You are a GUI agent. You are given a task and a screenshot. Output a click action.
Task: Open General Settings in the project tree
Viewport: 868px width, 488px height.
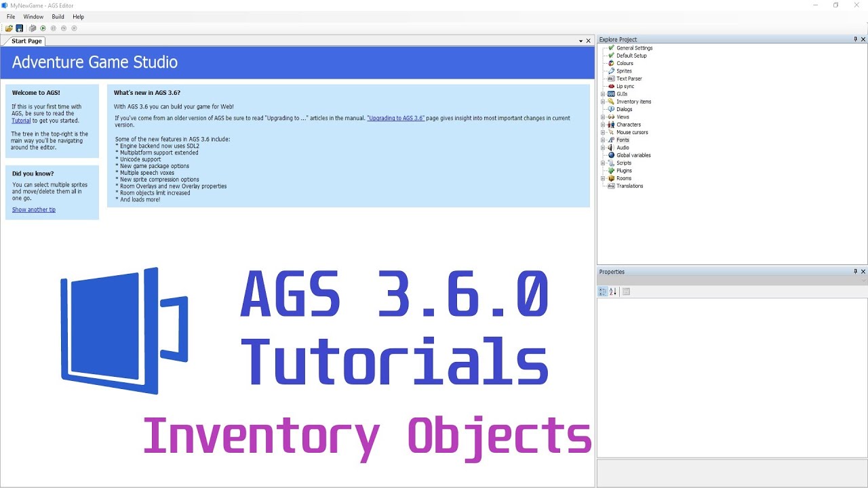point(634,48)
